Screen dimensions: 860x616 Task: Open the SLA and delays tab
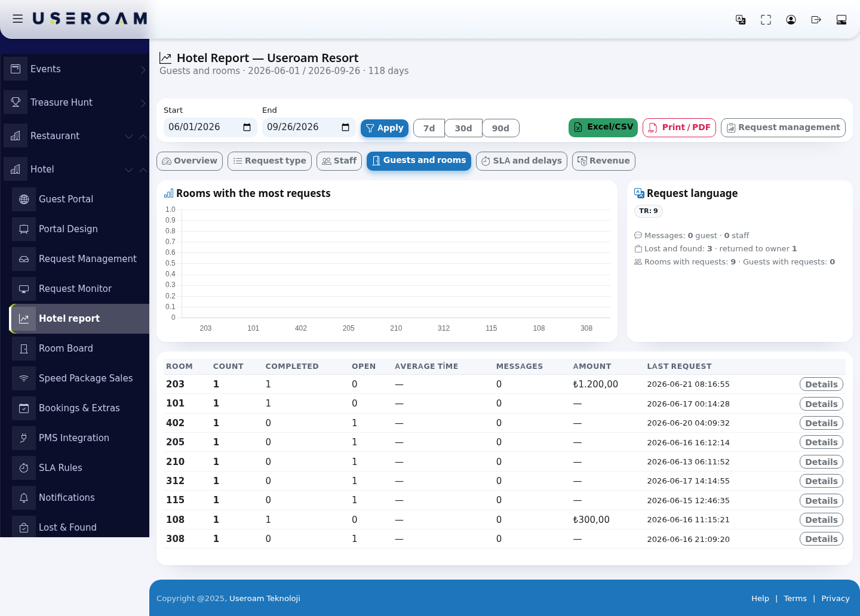[x=521, y=161]
